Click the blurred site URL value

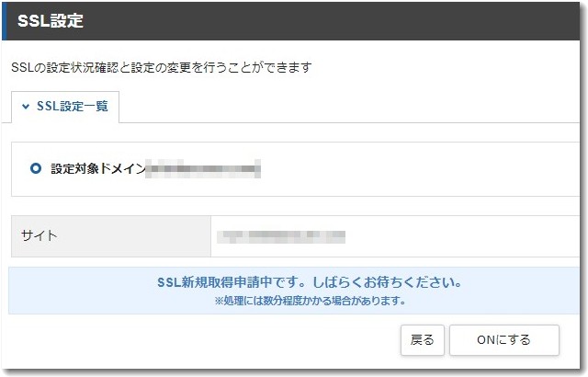pos(280,236)
